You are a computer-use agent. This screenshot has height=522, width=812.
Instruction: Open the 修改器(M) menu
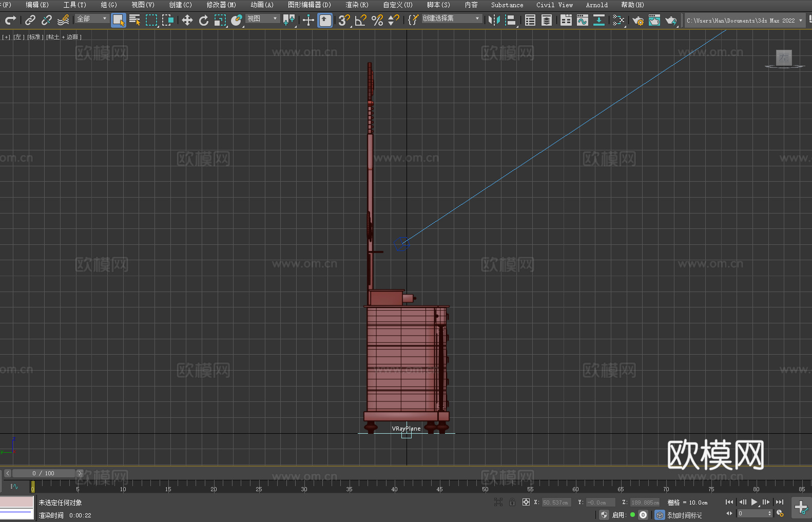tap(221, 5)
